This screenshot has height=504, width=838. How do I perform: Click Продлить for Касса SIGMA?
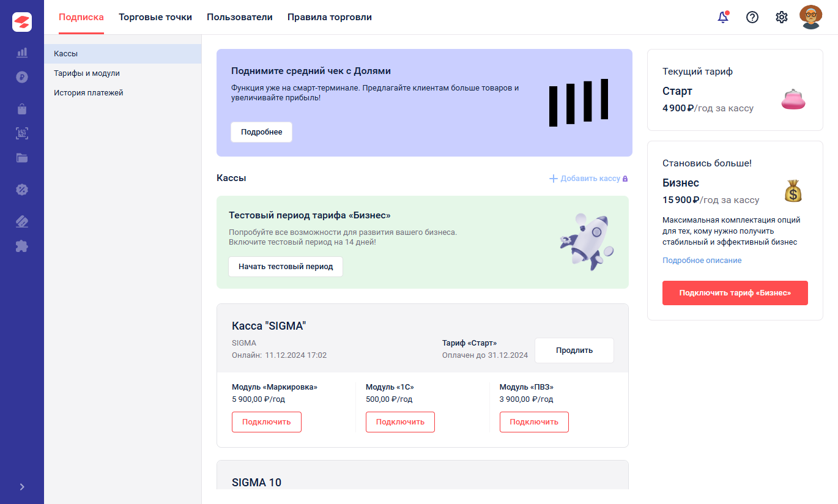pyautogui.click(x=574, y=350)
